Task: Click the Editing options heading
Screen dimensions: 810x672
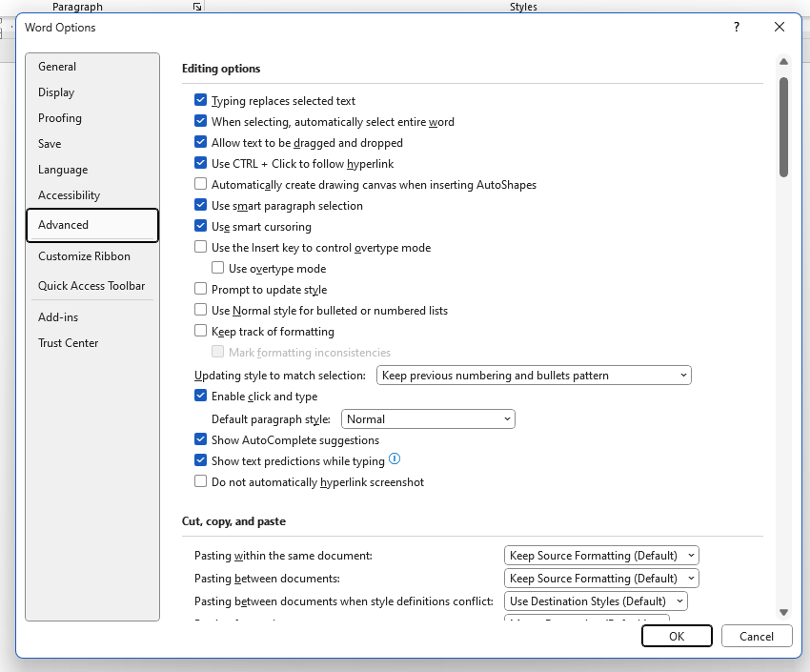Action: (x=221, y=69)
